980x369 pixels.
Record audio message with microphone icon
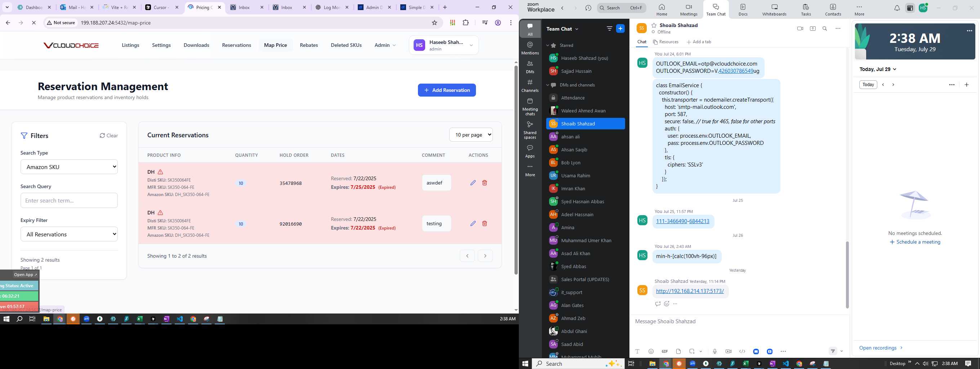point(715,351)
